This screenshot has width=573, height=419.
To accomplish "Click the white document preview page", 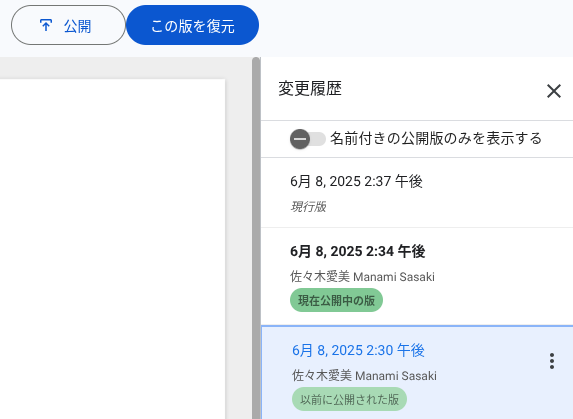I will coord(113,249).
